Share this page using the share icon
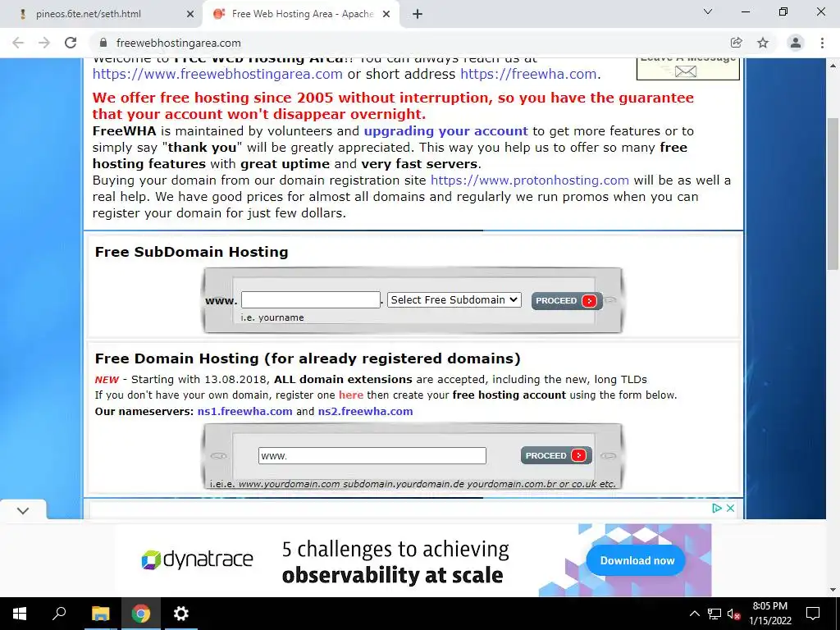Screen dimensions: 840x630 736,43
